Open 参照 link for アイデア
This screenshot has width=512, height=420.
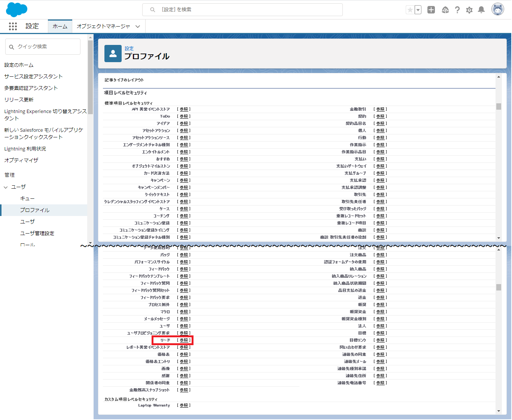pos(184,124)
